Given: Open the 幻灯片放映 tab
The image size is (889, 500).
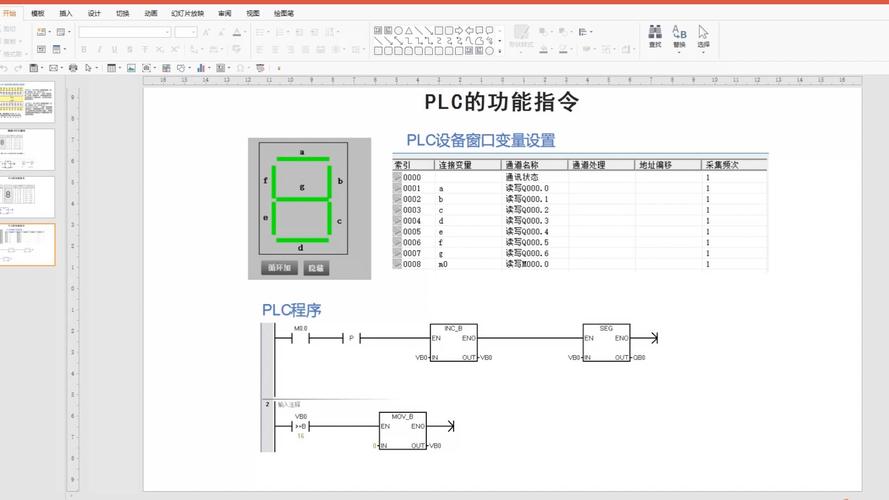Looking at the screenshot, I should click(x=188, y=13).
